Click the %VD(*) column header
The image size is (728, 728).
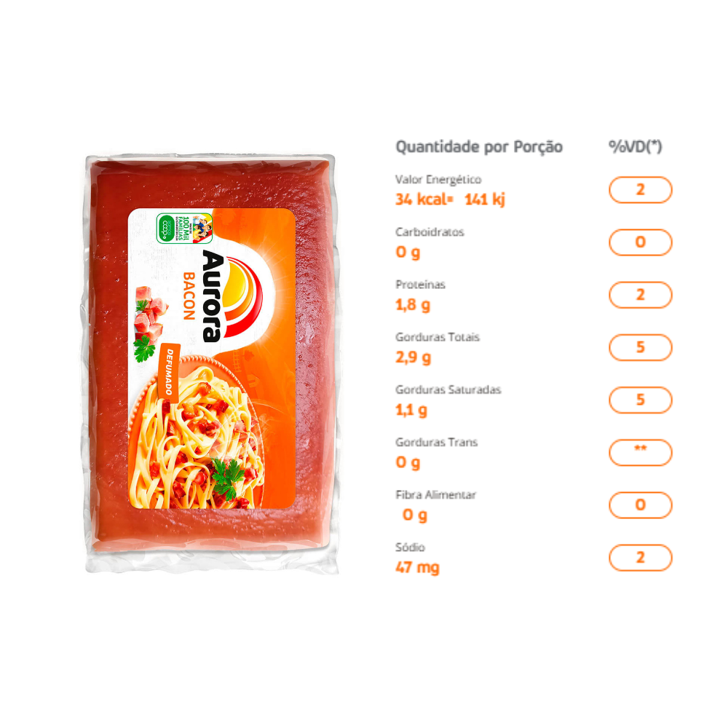635,147
